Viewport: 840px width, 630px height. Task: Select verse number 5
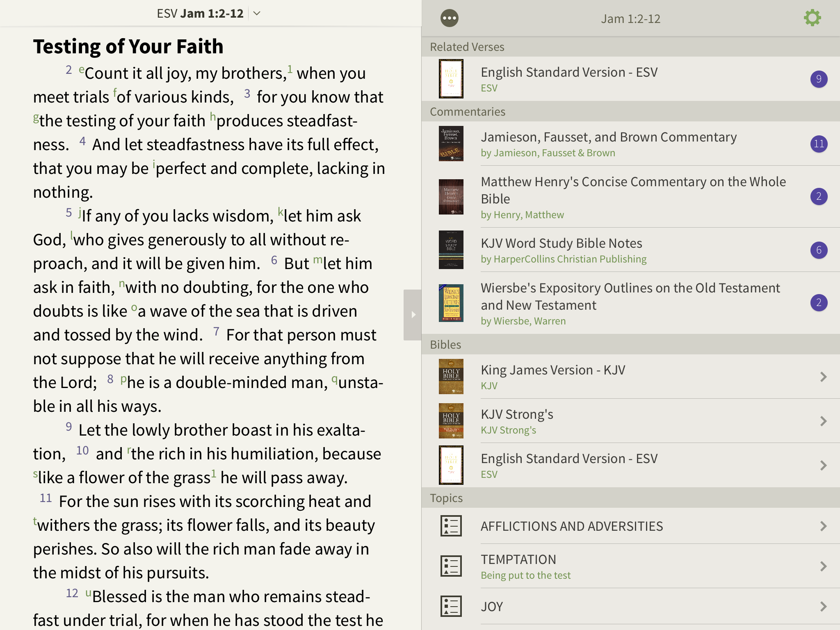(x=69, y=212)
